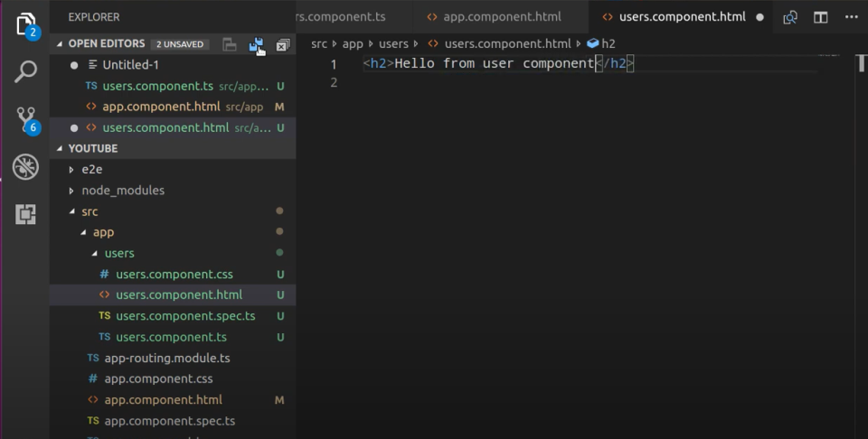Screen dimensions: 868x439
Task: Open the Search view
Action: (x=25, y=71)
